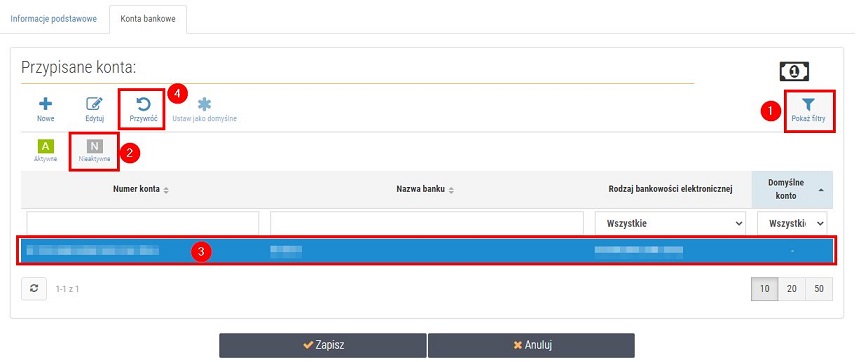Screen dimensions: 861x362
Task: Select the Konta bankowe tab
Action: click(148, 19)
